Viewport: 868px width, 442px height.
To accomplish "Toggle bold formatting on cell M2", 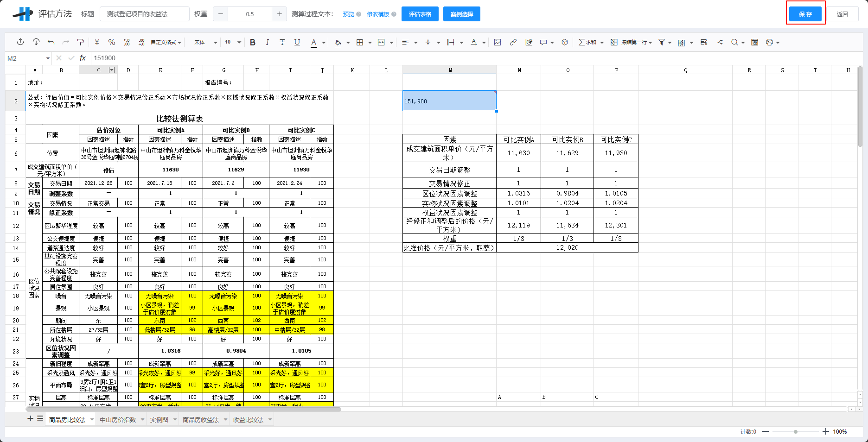I will pyautogui.click(x=252, y=42).
